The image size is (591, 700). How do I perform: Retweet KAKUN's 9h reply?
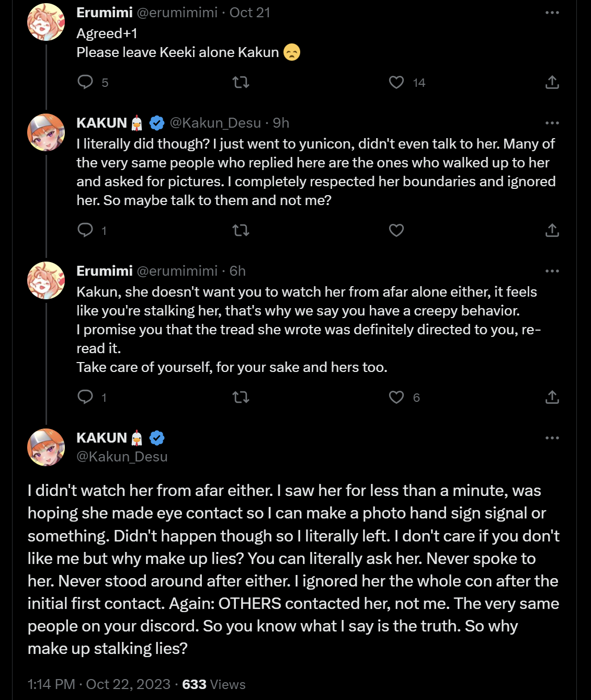[241, 230]
